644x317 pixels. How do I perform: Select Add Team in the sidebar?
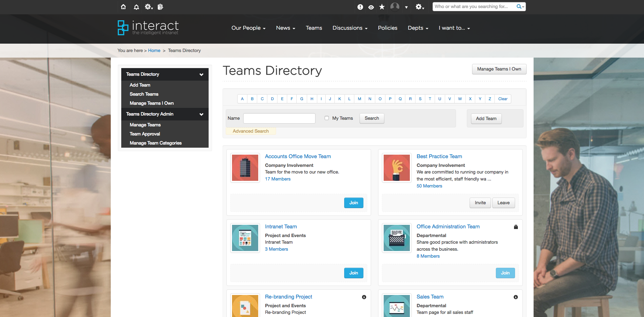click(x=140, y=85)
